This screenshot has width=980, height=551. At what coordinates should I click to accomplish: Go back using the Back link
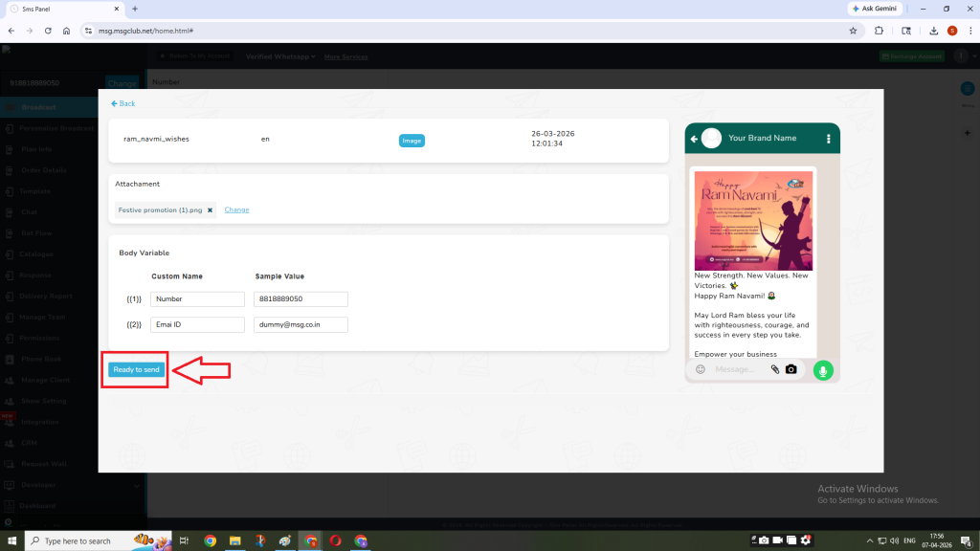pos(122,103)
